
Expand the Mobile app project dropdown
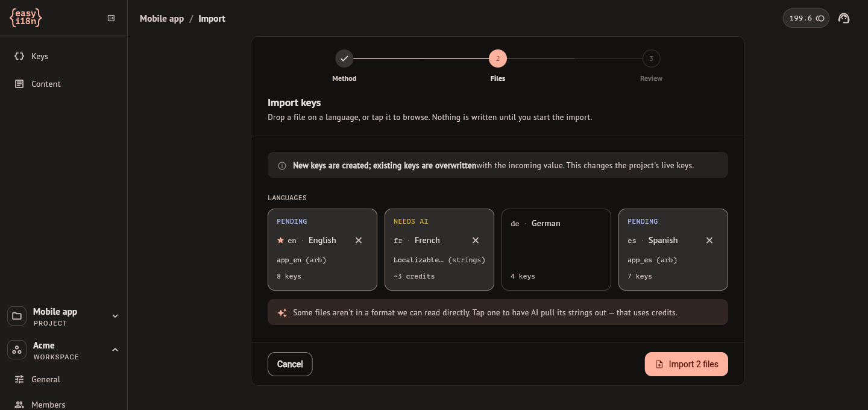click(115, 316)
